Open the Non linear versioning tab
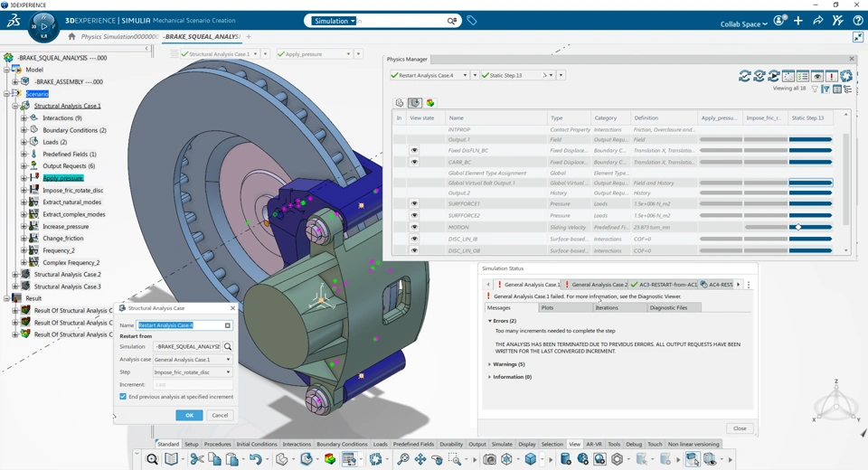The height and width of the screenshot is (470, 868). (x=693, y=444)
